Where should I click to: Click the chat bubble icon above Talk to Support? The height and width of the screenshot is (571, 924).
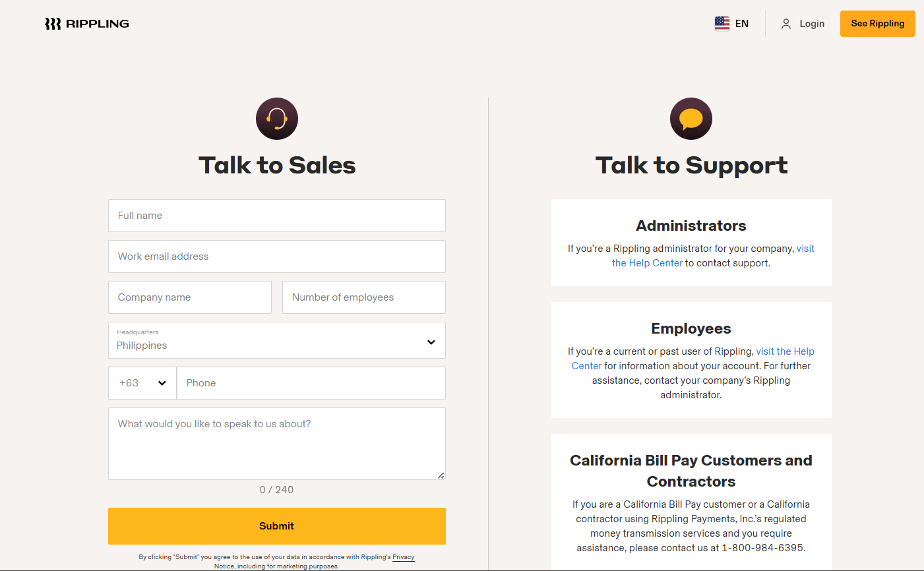(x=691, y=119)
